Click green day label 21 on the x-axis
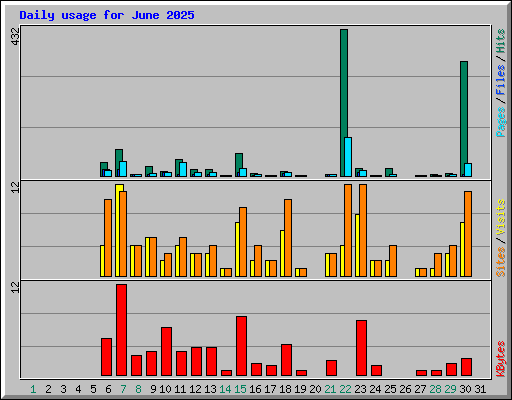Image resolution: width=512 pixels, height=400 pixels. 330,389
